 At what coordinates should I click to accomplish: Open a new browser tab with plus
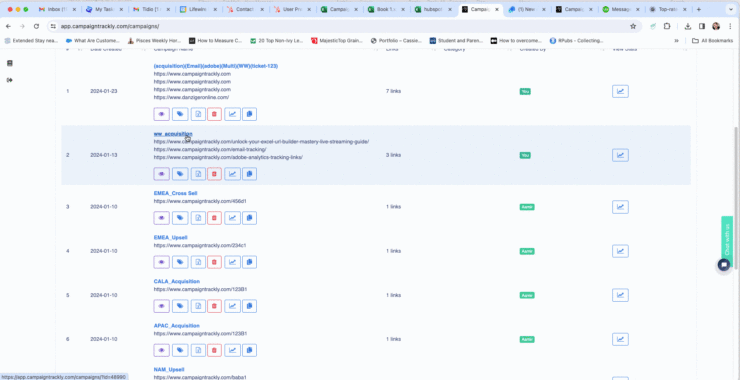tap(699, 9)
